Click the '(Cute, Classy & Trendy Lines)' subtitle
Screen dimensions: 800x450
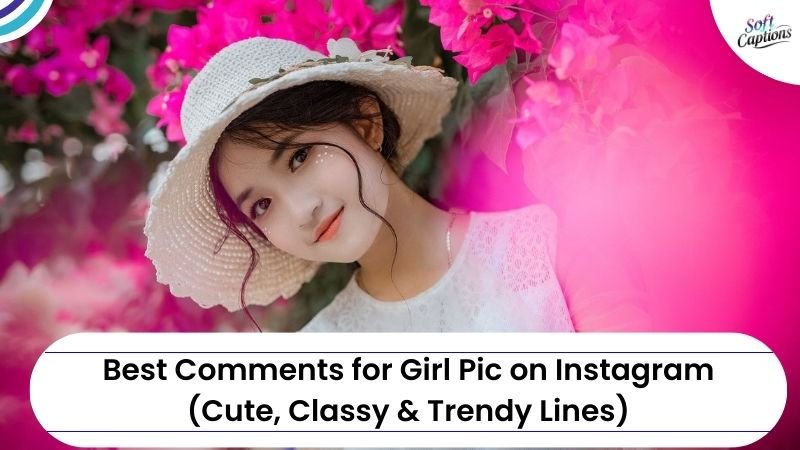tap(408, 410)
